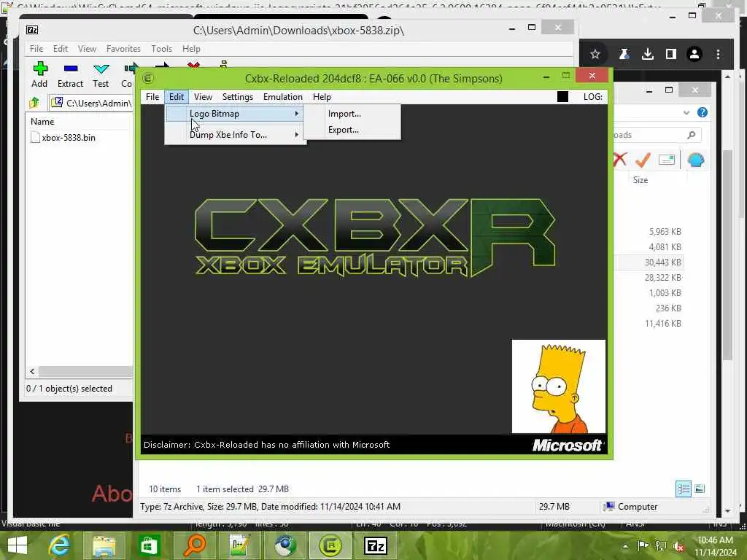Click the black LOG indicator square

click(x=562, y=97)
